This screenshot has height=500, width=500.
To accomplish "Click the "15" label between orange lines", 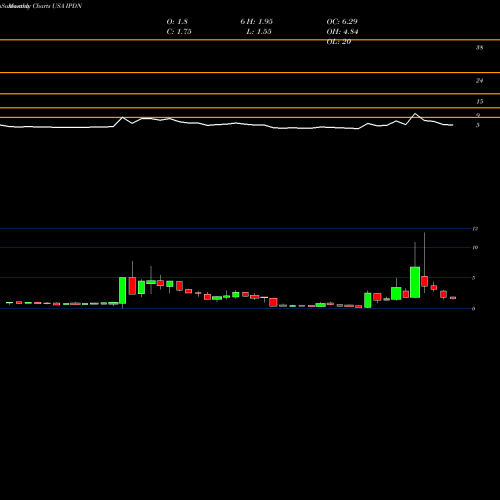I will 479,101.
